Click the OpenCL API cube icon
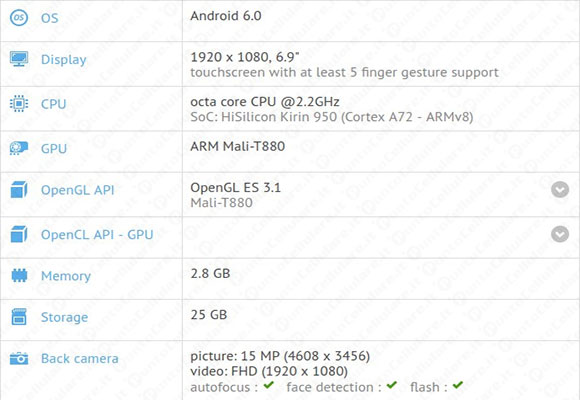Image resolution: width=580 pixels, height=400 pixels. (x=19, y=234)
